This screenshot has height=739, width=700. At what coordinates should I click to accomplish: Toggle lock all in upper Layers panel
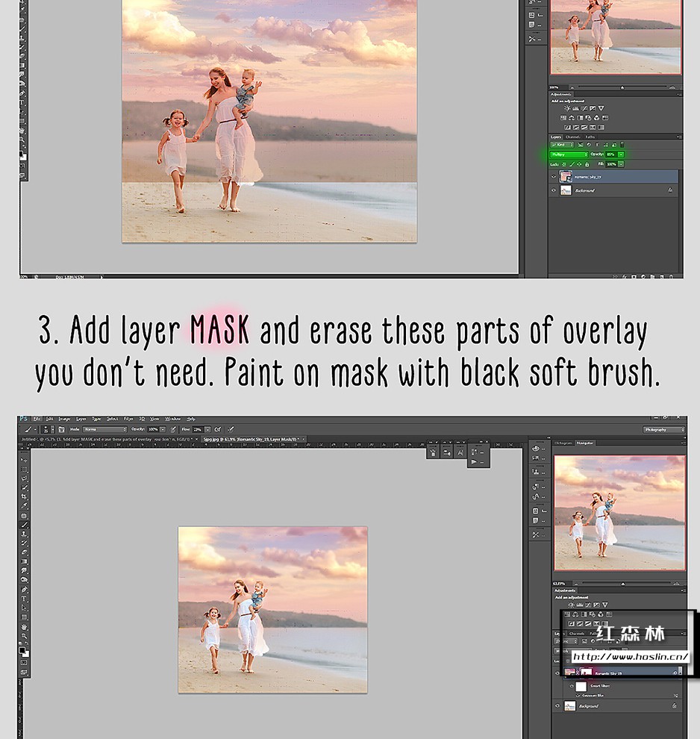tap(587, 164)
